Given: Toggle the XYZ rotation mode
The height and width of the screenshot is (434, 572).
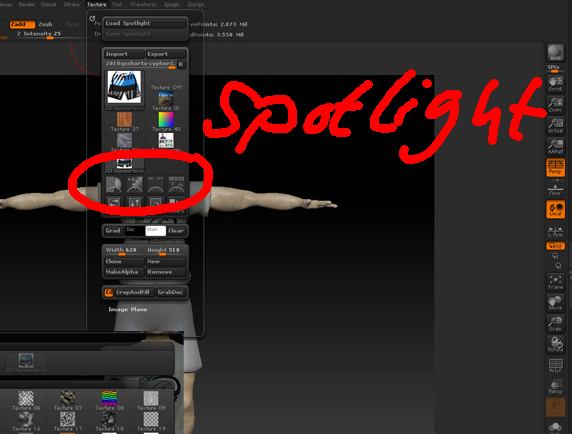Looking at the screenshot, I should pos(555,246).
